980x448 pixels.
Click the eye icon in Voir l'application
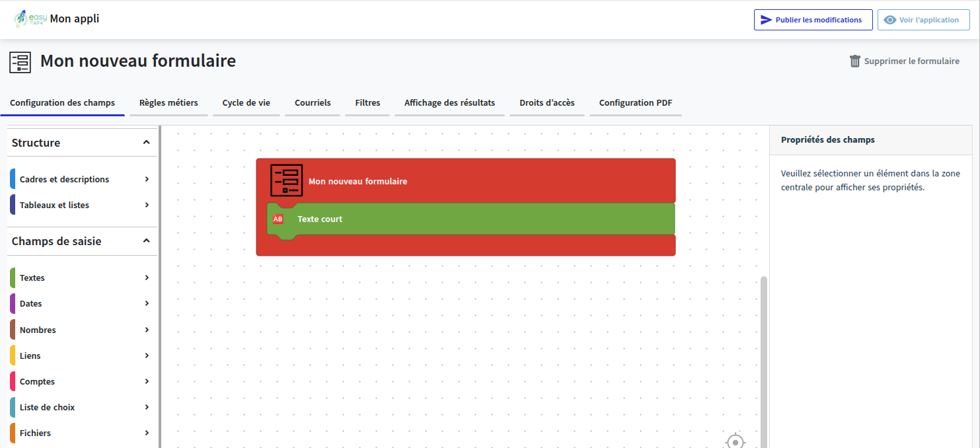[890, 20]
